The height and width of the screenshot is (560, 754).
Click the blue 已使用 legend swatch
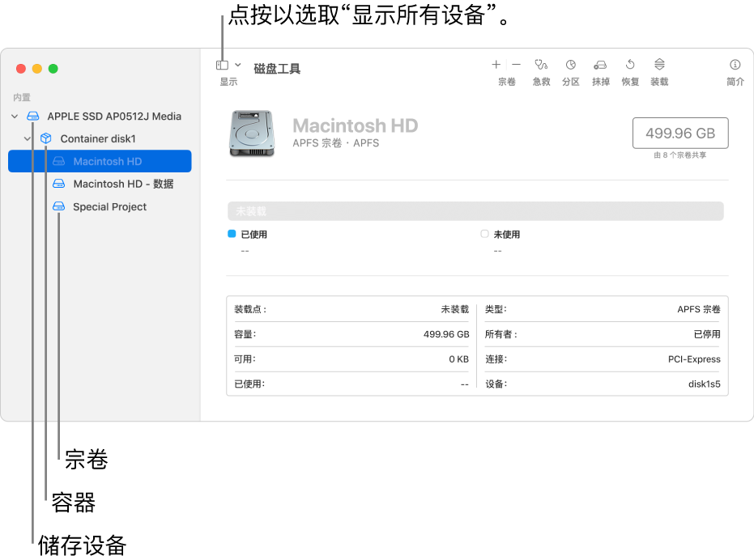pyautogui.click(x=232, y=234)
